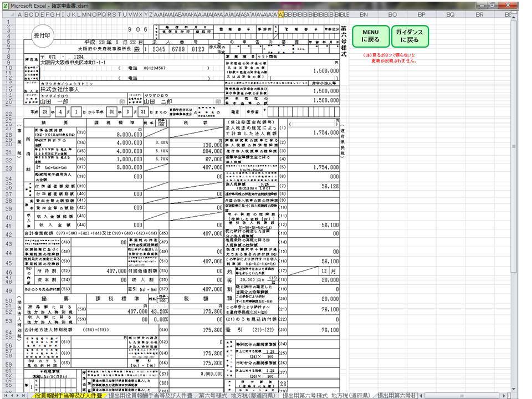The image size is (532, 399).
Task: Click the phone number 061234567
Action: point(155,68)
